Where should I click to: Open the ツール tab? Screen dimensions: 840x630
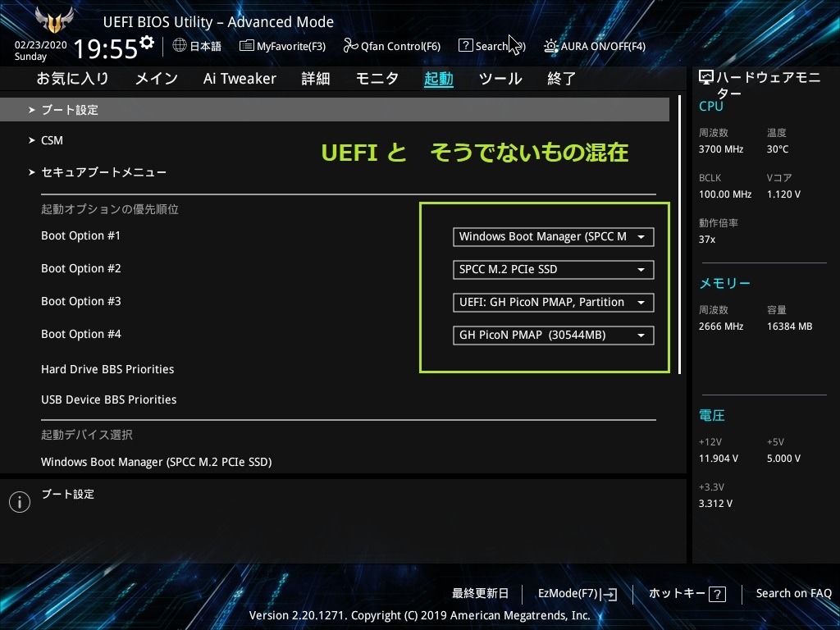(500, 79)
